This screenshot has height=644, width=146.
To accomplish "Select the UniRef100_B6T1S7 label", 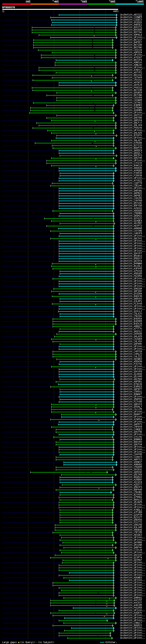I will pos(131,40).
